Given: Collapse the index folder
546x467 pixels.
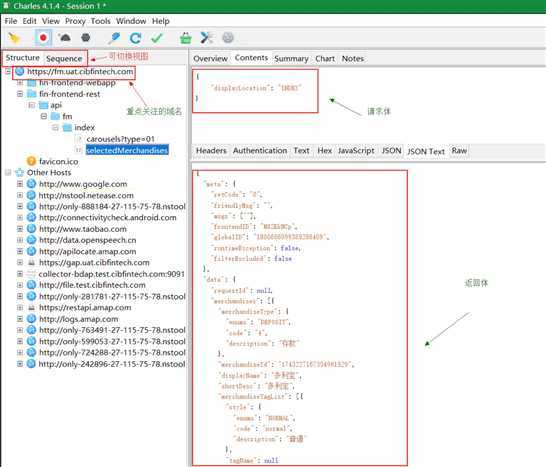Looking at the screenshot, I should point(55,128).
